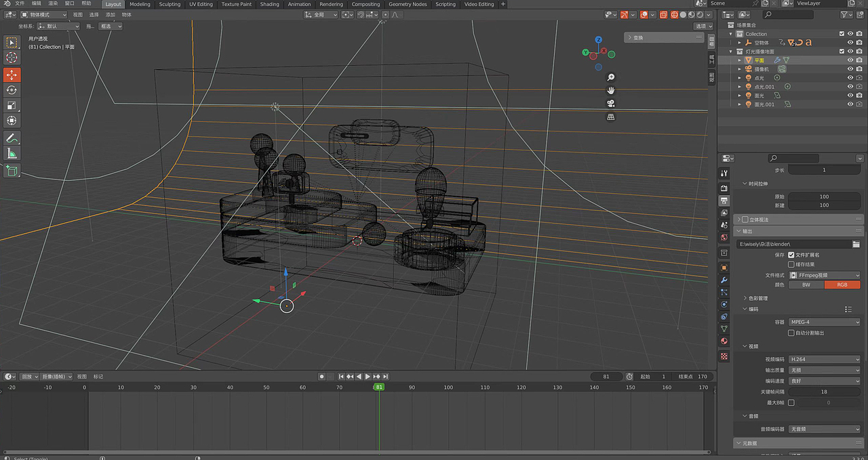The image size is (868, 460).
Task: Enable 最大B帧 checkbox
Action: point(791,402)
